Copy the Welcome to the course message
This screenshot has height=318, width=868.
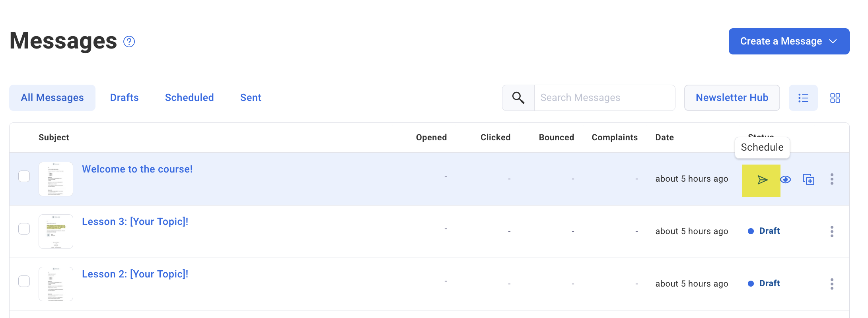click(808, 180)
